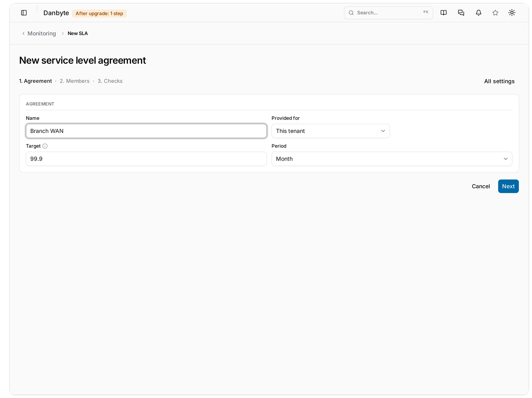Click the Target info icon

pos(45,146)
